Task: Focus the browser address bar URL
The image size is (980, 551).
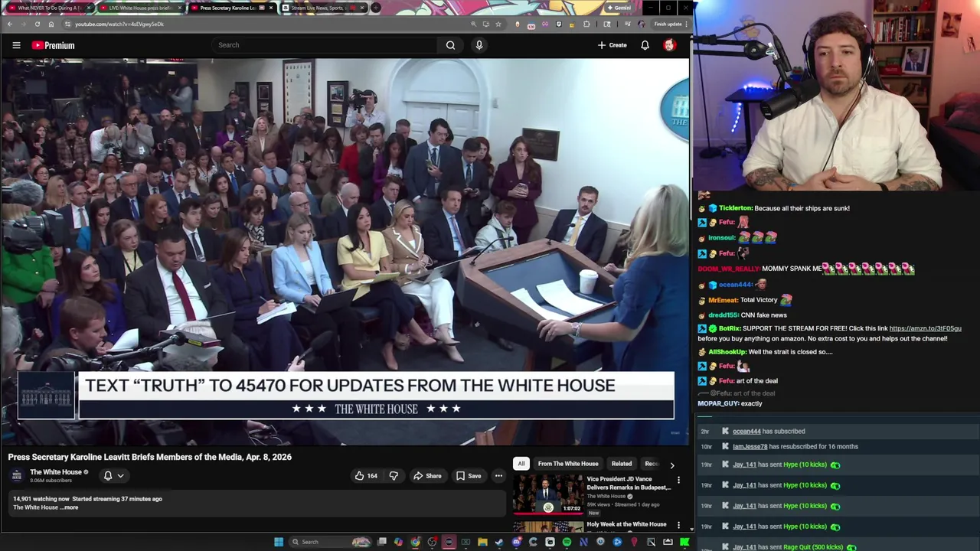Action: [x=119, y=24]
